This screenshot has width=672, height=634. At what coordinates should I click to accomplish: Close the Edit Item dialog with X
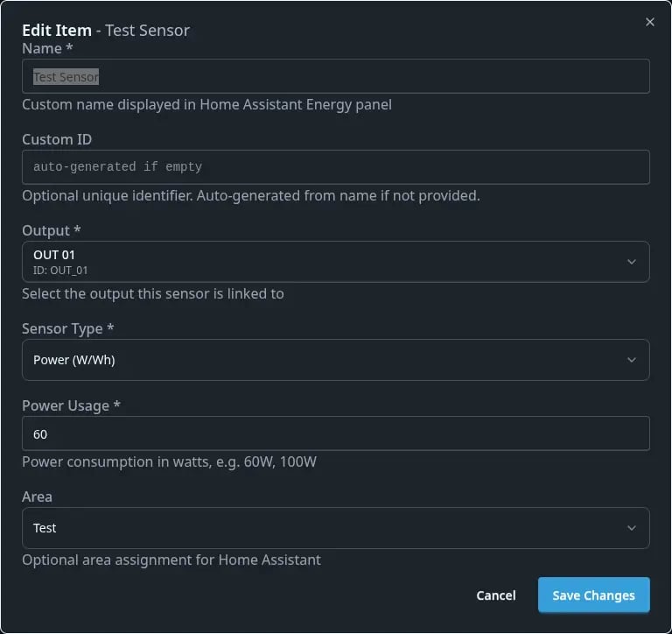pyautogui.click(x=649, y=22)
